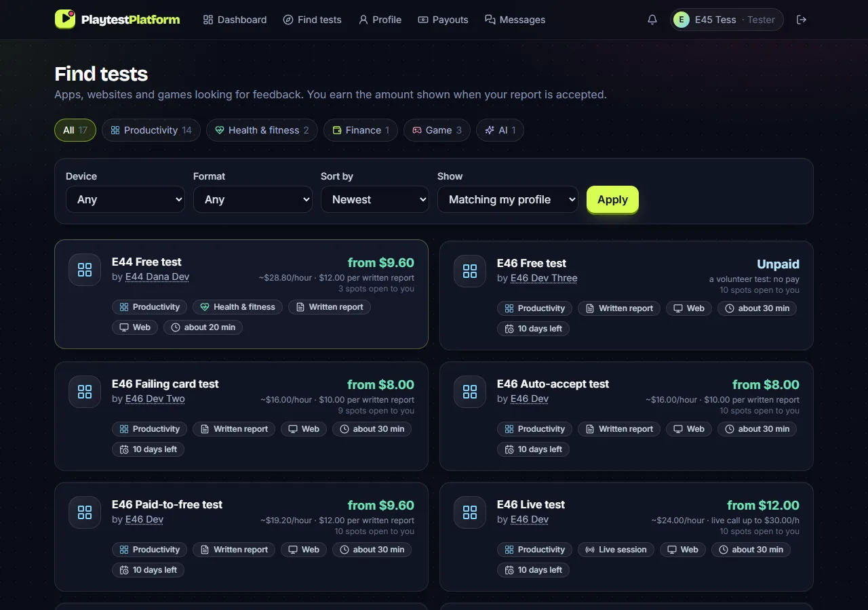Image resolution: width=868 pixels, height=610 pixels.
Task: Open the Show Matching my profile dropdown
Action: [x=508, y=199]
